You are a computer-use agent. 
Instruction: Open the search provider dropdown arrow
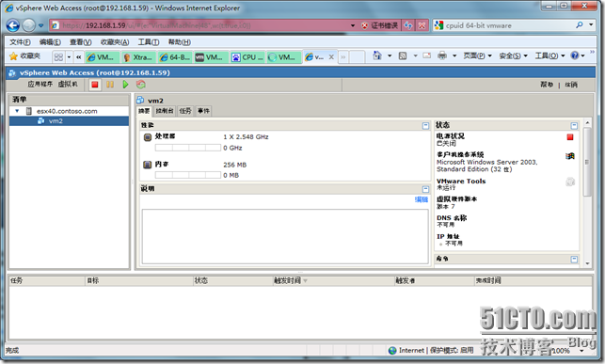[591, 25]
